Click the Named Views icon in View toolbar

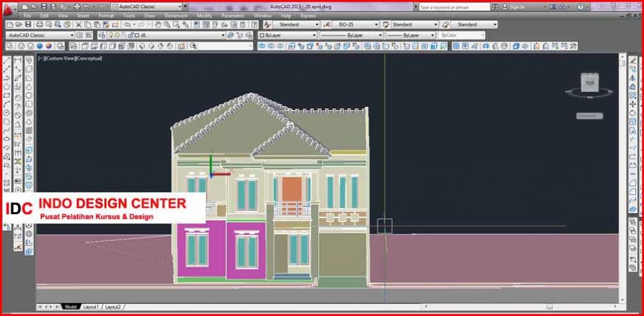coord(73,46)
